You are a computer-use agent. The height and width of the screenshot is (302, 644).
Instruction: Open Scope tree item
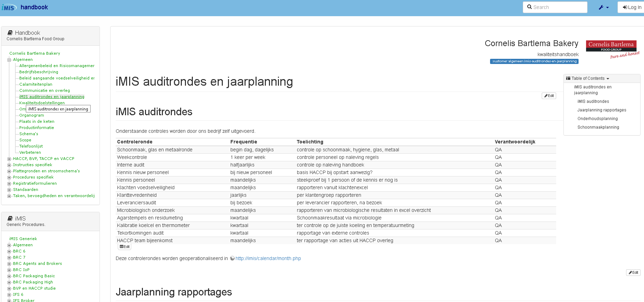(x=25, y=140)
